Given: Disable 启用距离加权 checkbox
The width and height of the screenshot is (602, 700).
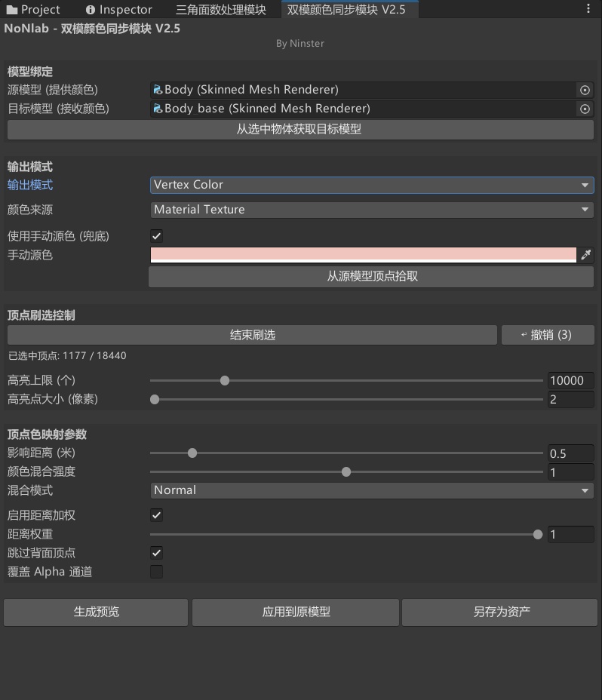Looking at the screenshot, I should 156,515.
